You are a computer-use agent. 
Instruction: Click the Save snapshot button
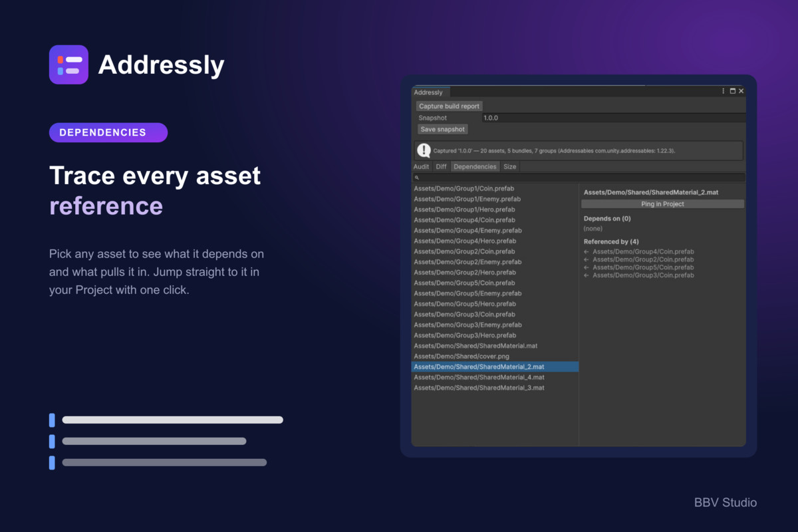442,129
